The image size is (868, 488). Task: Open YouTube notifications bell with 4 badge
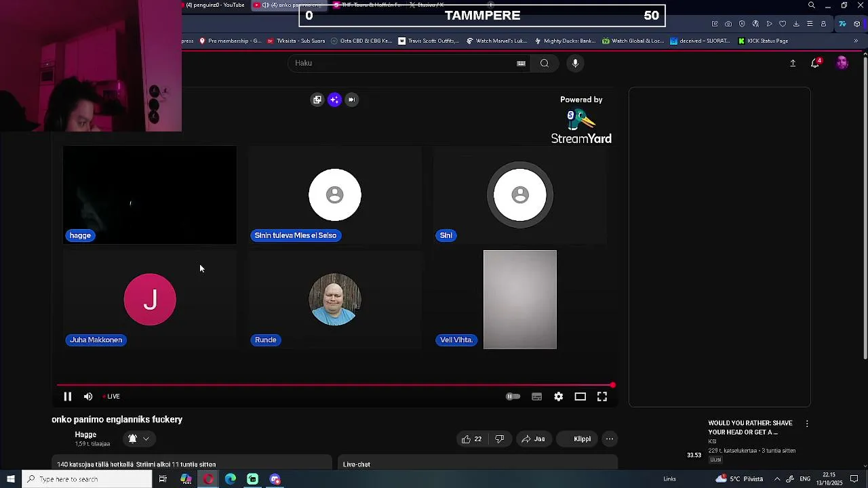tap(815, 63)
